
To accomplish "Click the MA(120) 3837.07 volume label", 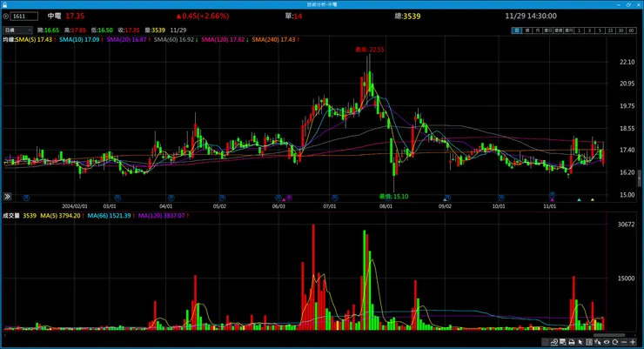I will pos(161,216).
